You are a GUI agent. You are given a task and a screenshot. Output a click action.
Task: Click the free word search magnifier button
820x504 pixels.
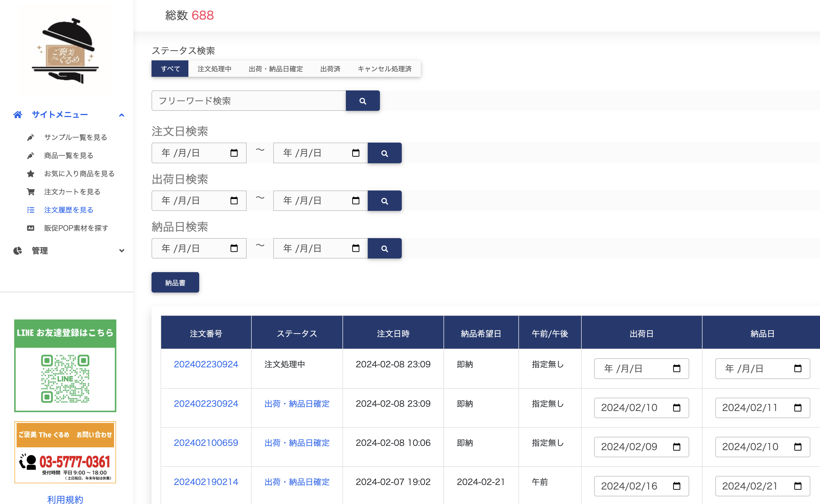point(363,101)
